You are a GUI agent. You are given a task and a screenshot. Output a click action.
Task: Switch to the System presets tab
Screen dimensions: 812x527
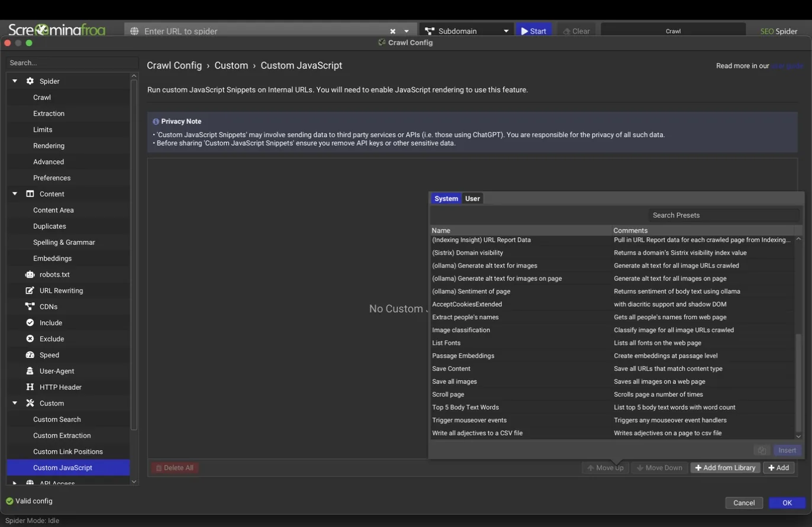click(x=446, y=199)
